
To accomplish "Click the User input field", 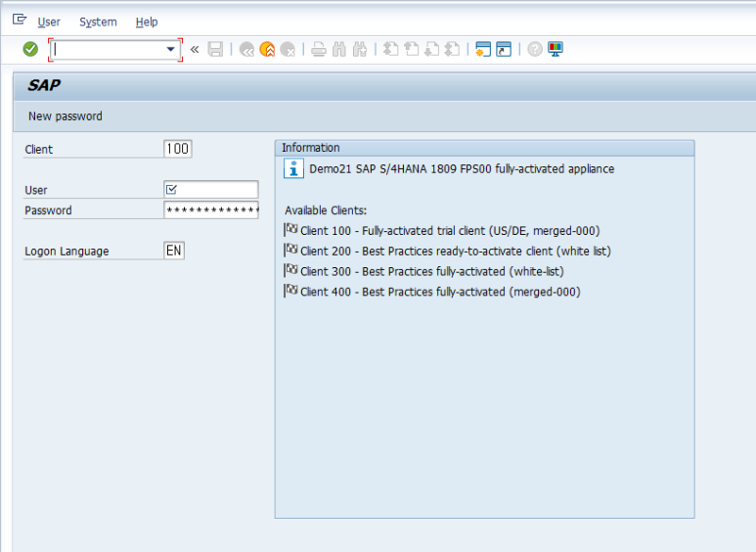I will 211,190.
